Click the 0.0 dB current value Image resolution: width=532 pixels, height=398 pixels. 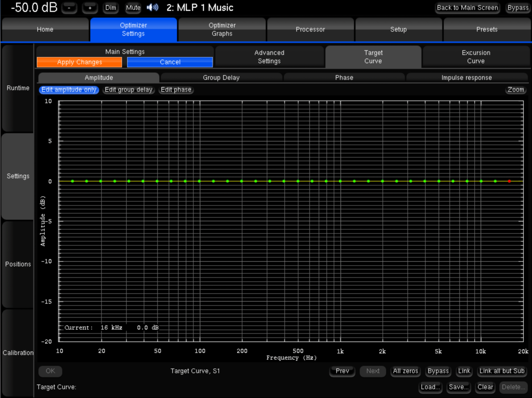point(148,328)
